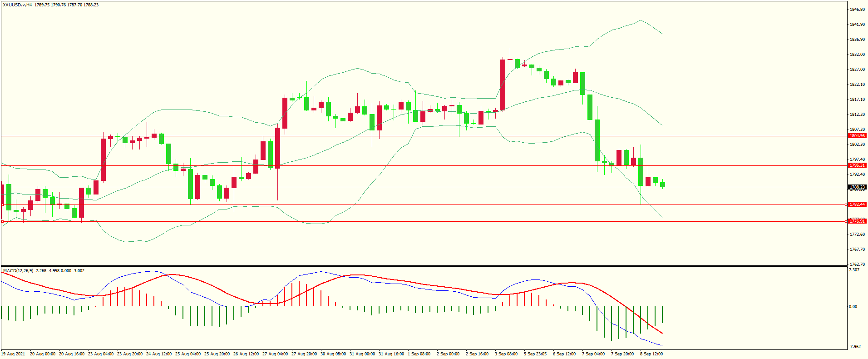Click the 1841.90 price scale label

point(857,25)
